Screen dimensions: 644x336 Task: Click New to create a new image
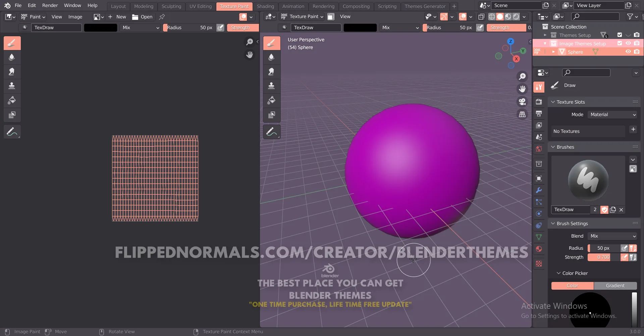(x=121, y=17)
